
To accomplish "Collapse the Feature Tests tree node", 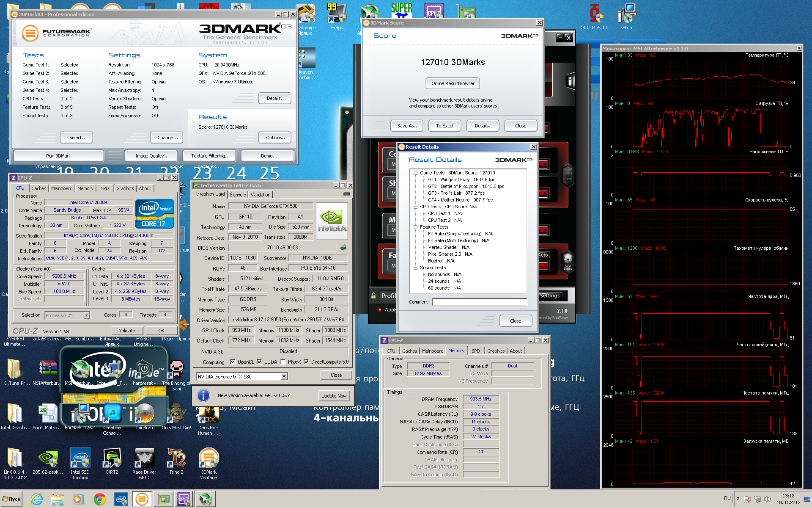I will [416, 227].
